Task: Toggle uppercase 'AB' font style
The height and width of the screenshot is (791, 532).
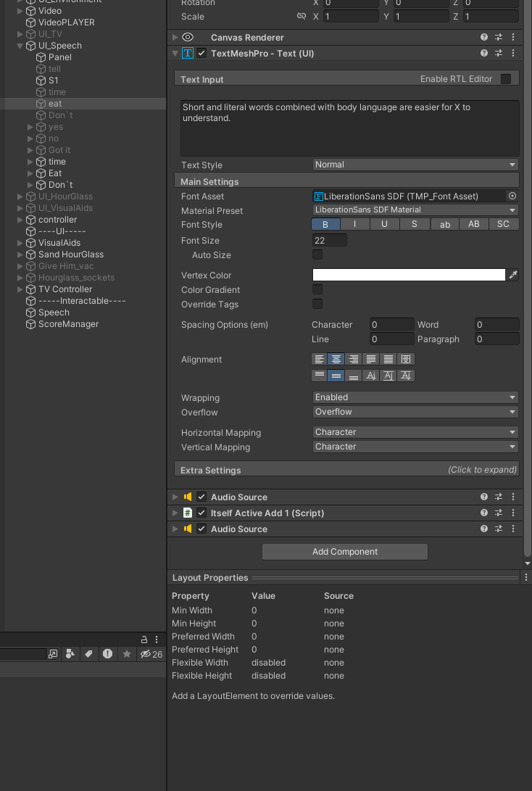Action: click(474, 224)
